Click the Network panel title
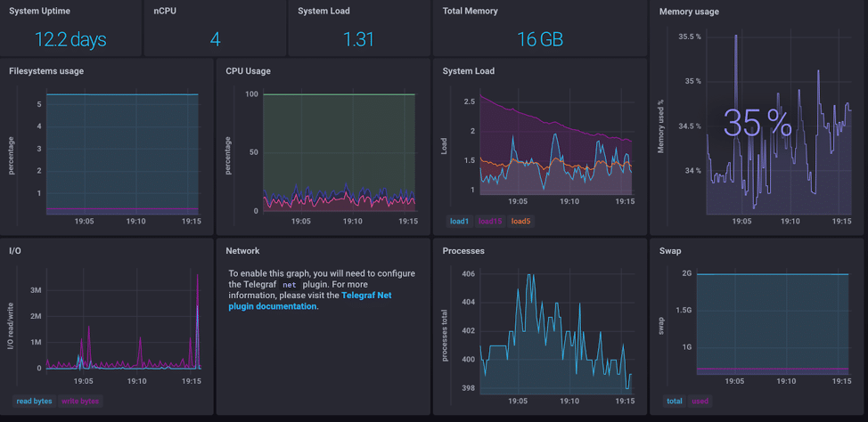 point(242,251)
